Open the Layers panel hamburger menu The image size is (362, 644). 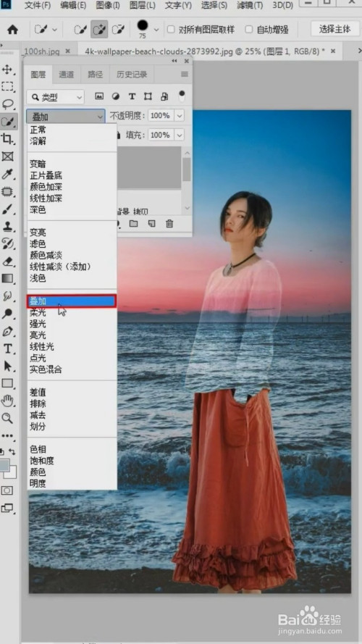(x=185, y=75)
